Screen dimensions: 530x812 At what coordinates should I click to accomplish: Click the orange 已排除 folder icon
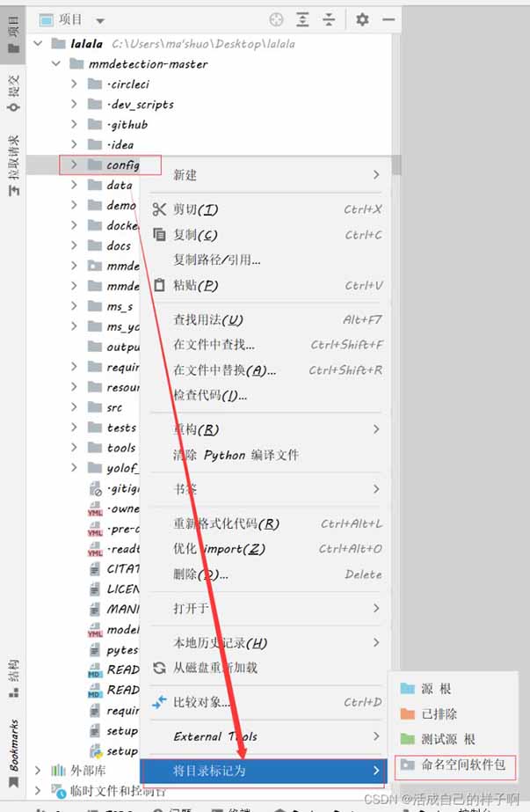click(408, 714)
